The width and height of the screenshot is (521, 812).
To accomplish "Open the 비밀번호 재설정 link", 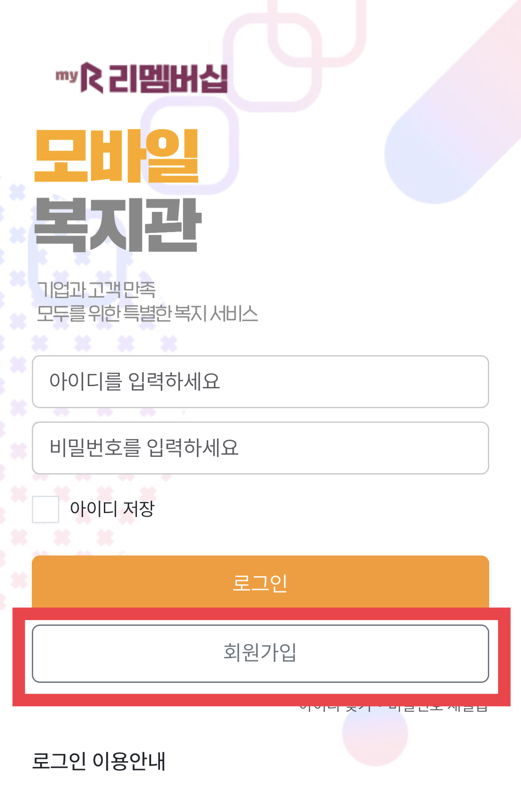I will pos(437,707).
